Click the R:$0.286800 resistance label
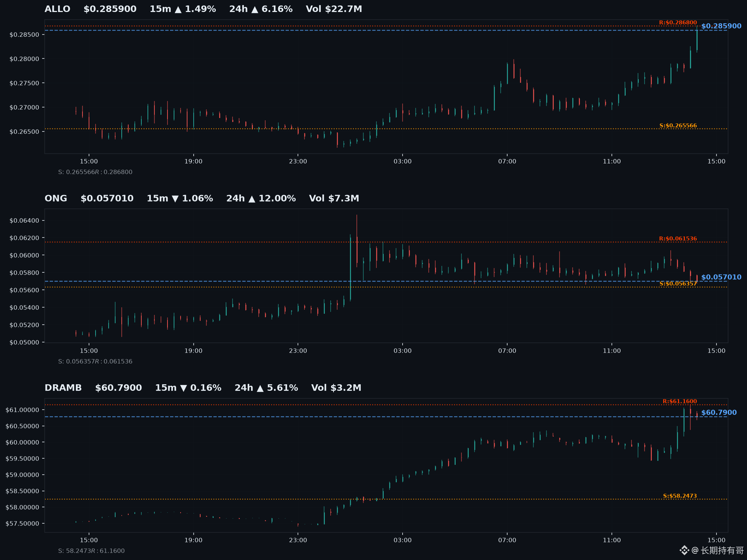The width and height of the screenshot is (747, 560). point(678,23)
